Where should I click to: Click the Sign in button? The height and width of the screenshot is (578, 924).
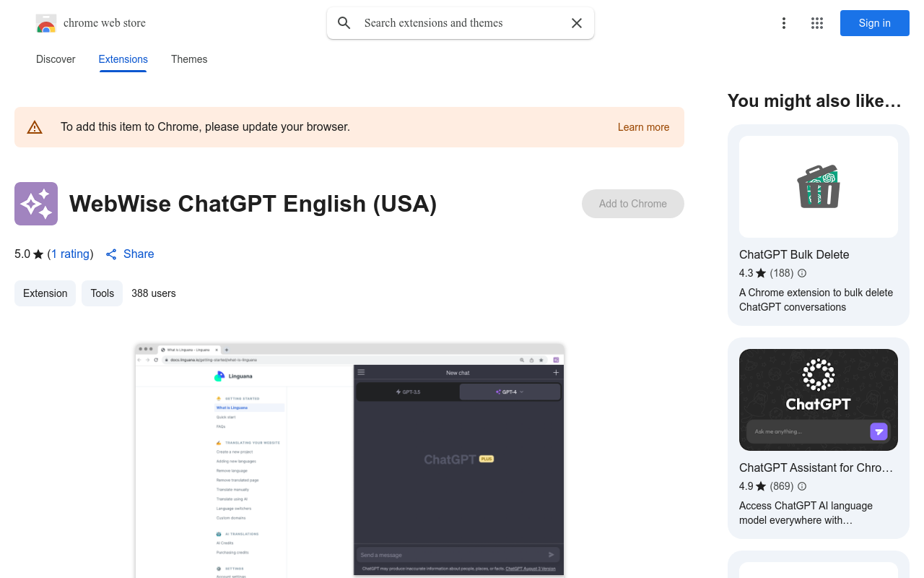(x=875, y=23)
